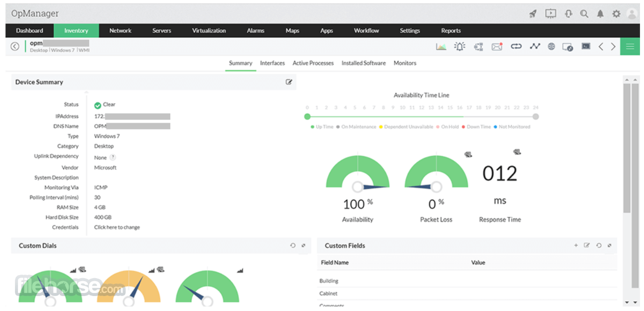Click the green start marker on availability timeline
644x311 pixels.
307,117
